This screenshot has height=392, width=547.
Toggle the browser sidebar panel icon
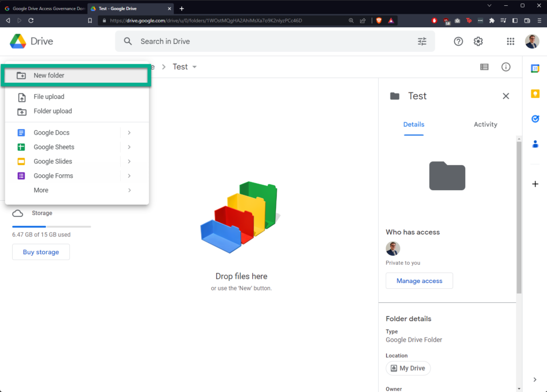click(x=515, y=21)
